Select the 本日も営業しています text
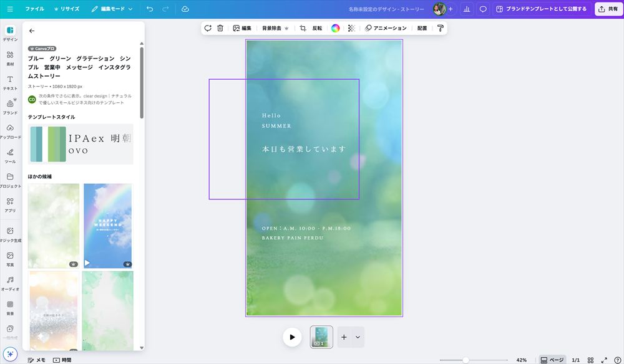624x364 pixels. click(x=304, y=149)
